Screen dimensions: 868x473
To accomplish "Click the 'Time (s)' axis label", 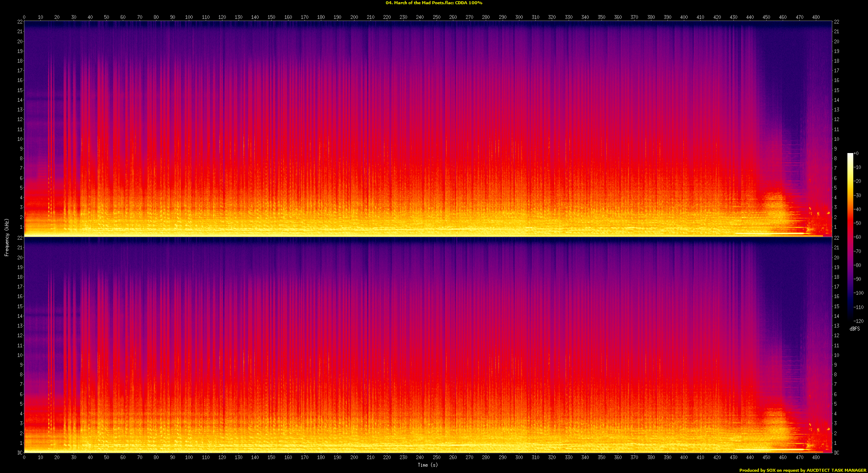I will [427, 465].
